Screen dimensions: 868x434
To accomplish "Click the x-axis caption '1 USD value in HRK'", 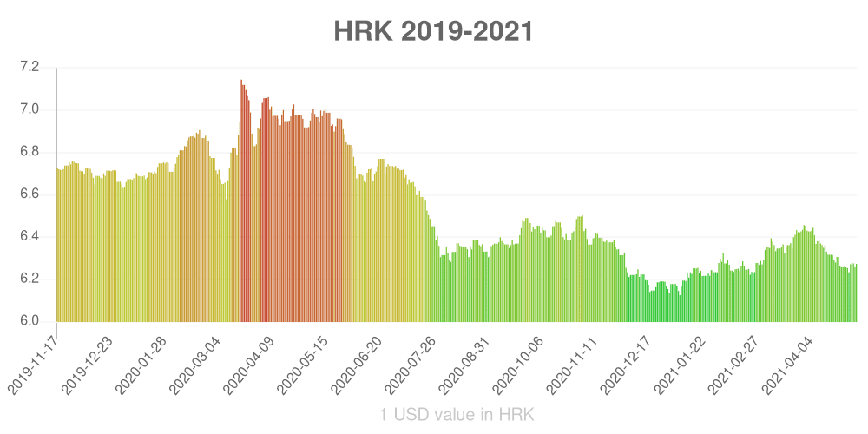I will pos(457,414).
